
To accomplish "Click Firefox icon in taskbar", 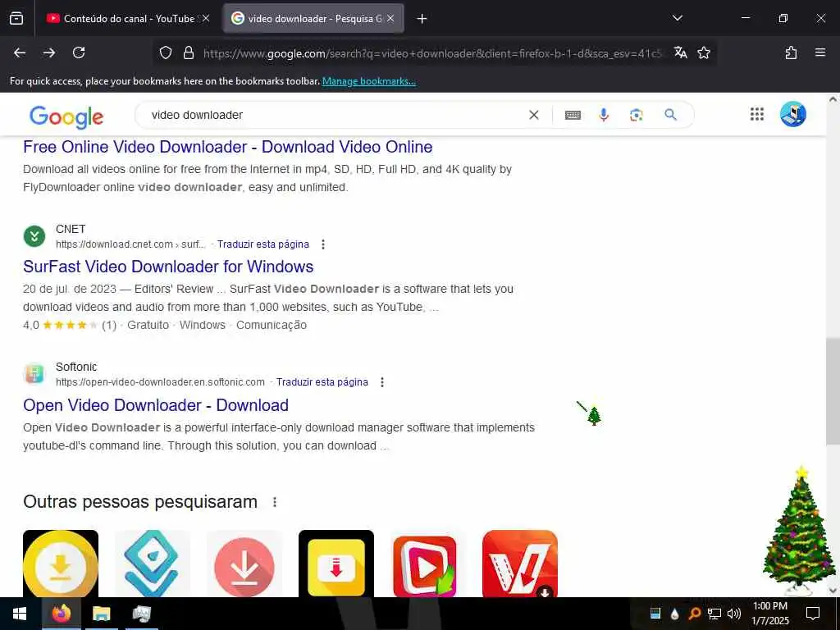I will click(x=61, y=614).
